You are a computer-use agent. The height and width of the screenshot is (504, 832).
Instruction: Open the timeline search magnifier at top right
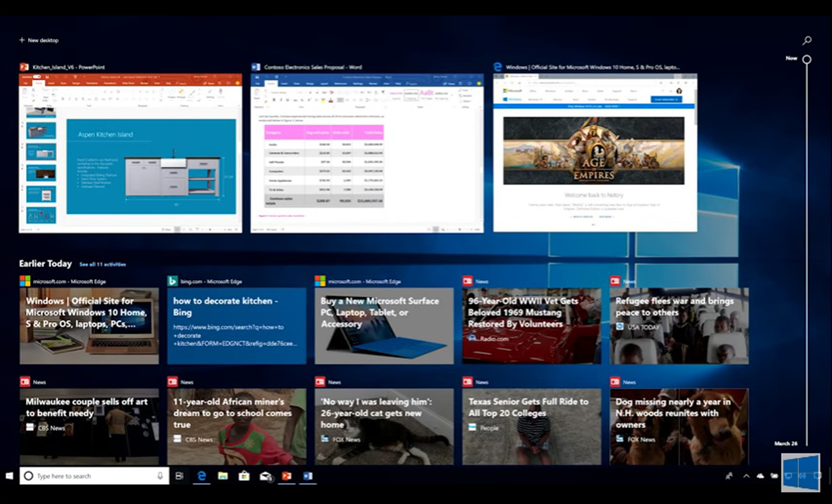806,40
